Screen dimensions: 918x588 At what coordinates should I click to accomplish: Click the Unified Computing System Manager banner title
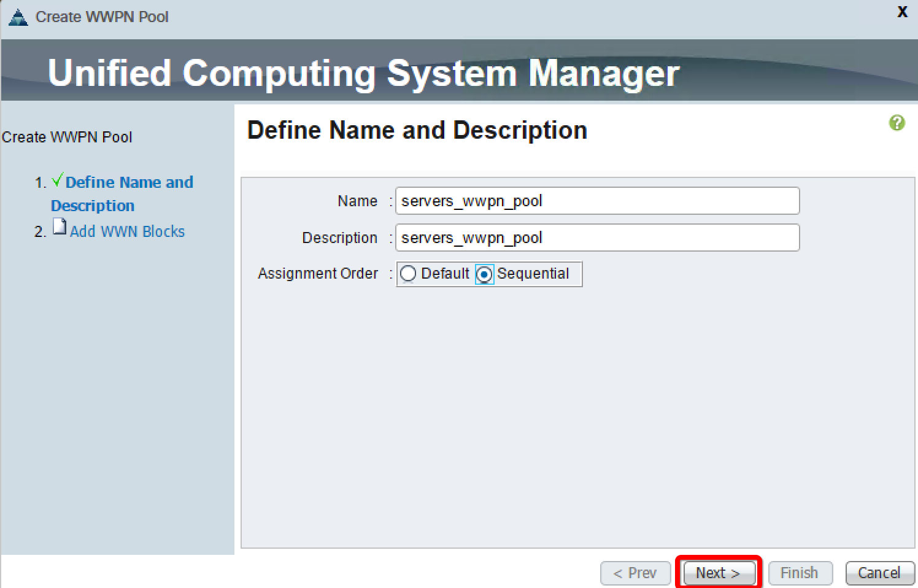tap(363, 73)
